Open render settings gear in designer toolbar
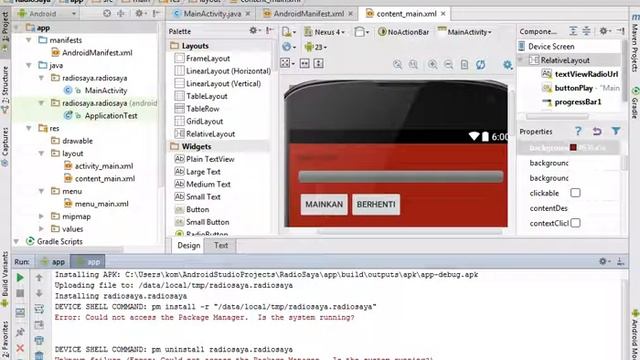Image resolution: width=640 pixels, height=360 pixels. [x=507, y=64]
